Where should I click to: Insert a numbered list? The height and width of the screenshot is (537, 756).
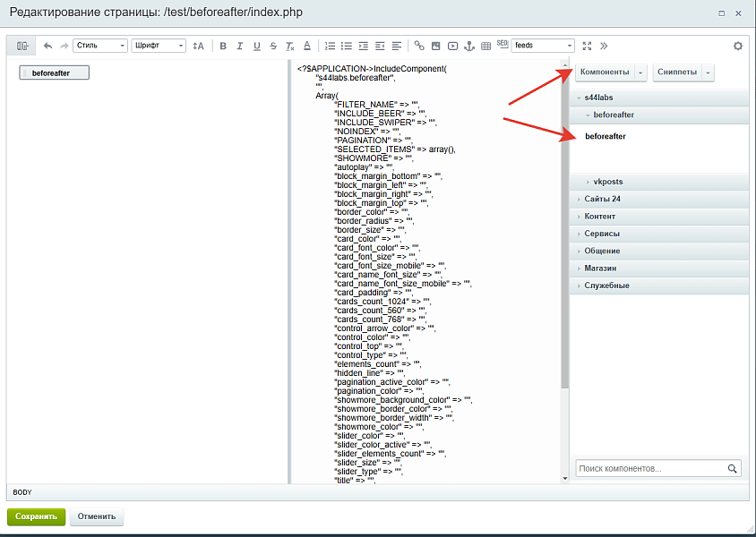(330, 46)
